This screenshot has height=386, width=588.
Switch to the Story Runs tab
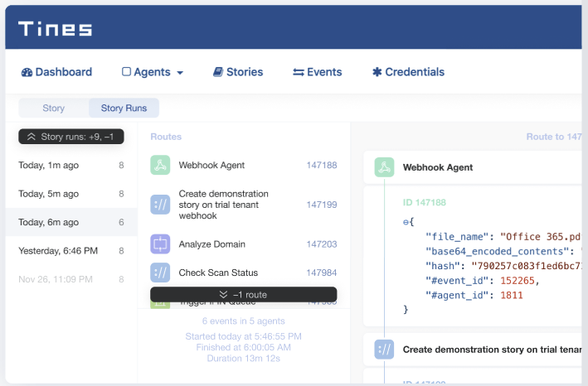124,108
